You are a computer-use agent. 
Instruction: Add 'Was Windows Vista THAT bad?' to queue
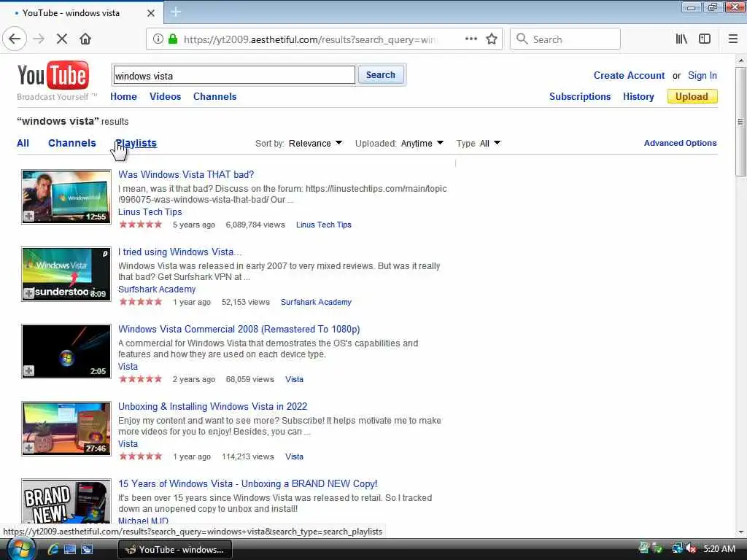click(29, 217)
